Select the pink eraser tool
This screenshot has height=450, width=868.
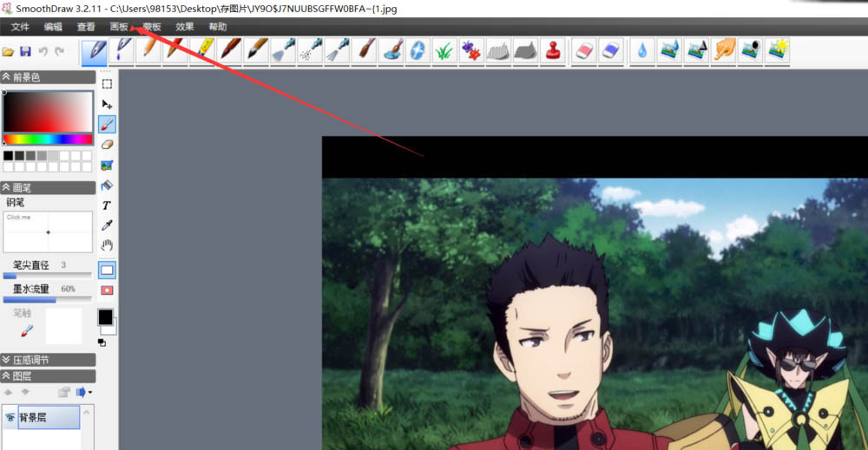tap(584, 51)
